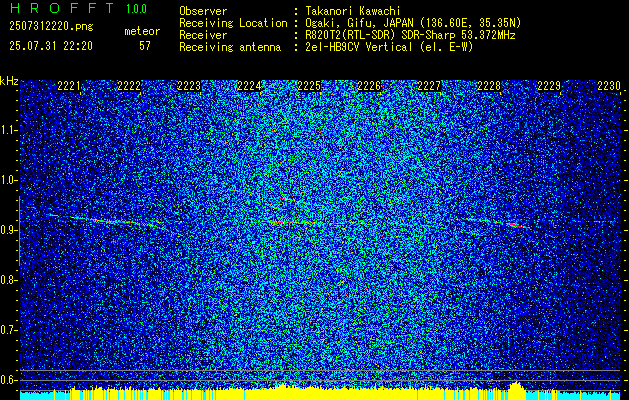Click the meteor count 57
Screen dimensions: 629x400
[x=145, y=46]
